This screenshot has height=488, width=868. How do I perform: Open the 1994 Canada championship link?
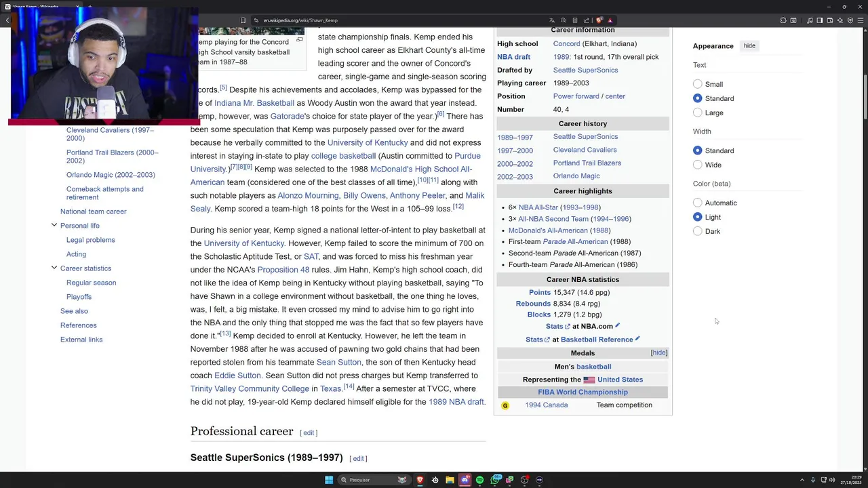(546, 405)
